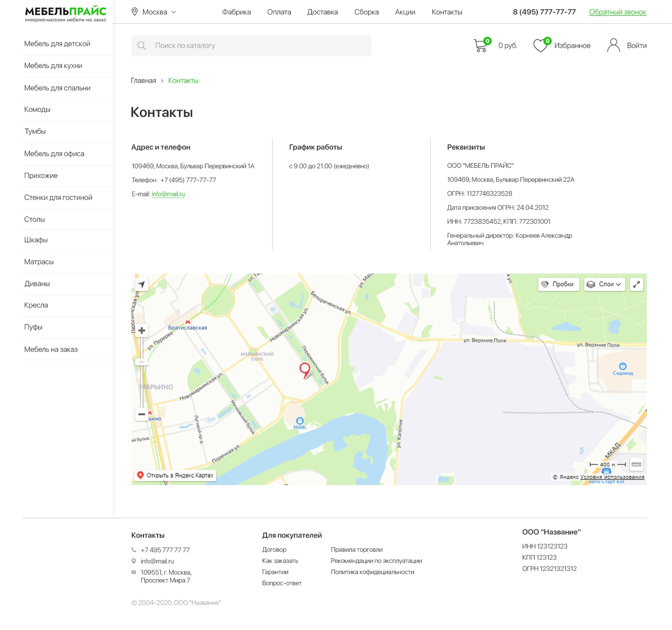Open Комоды category

37,110
